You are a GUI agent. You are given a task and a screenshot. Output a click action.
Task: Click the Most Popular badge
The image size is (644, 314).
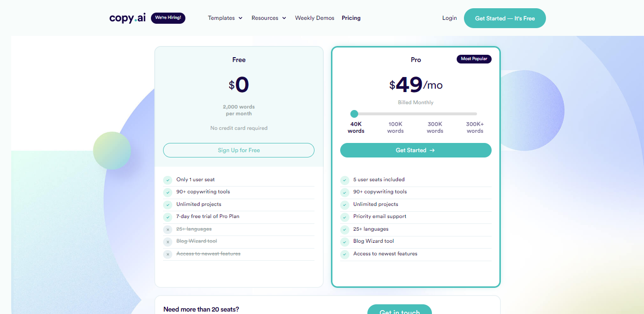point(474,59)
